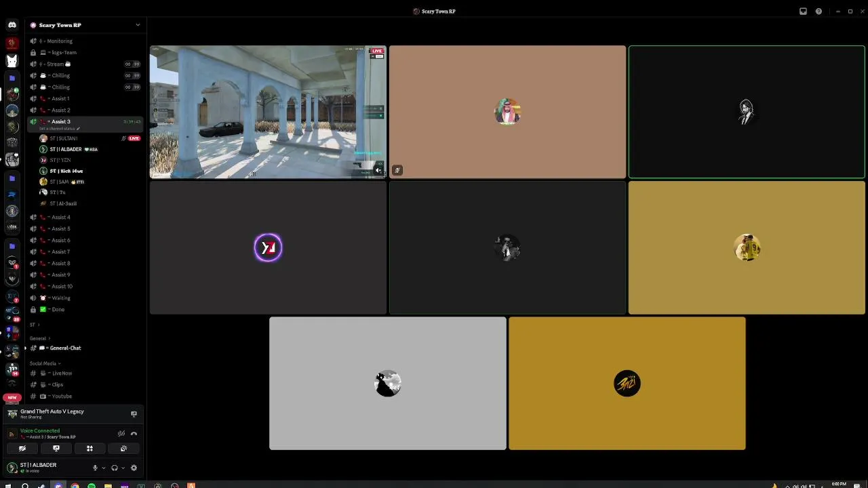Open the logs-Team channel

coord(86,52)
